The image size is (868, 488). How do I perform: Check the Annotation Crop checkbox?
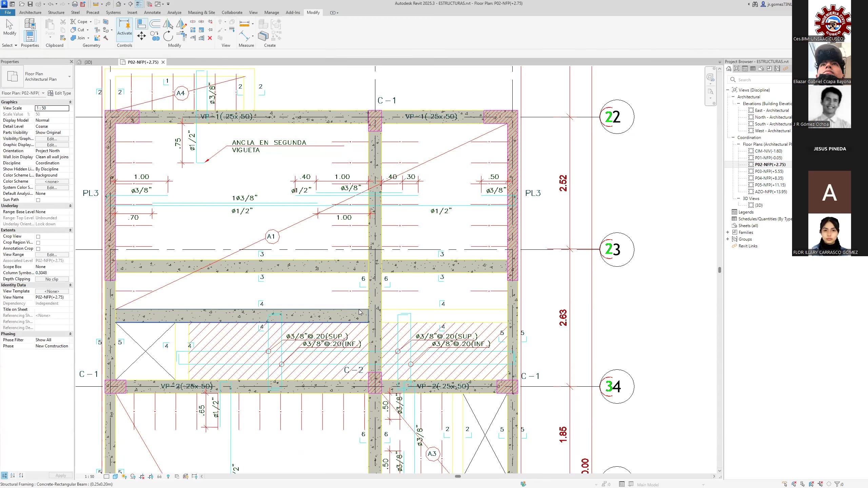38,249
